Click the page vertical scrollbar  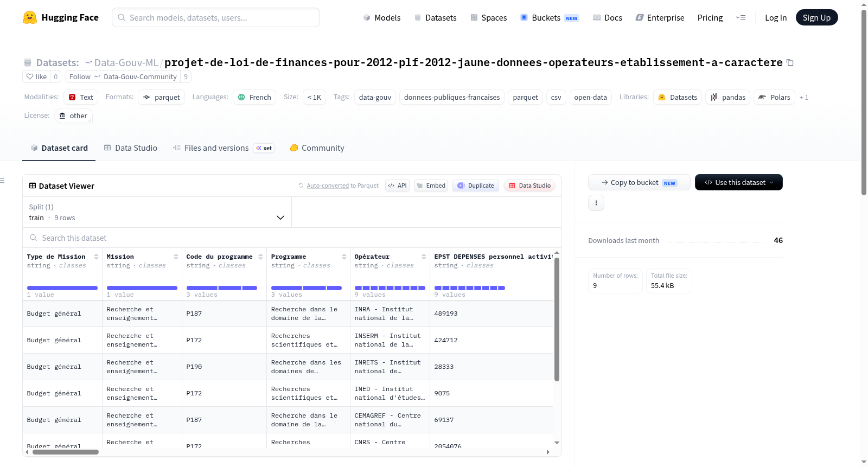pyautogui.click(x=864, y=102)
